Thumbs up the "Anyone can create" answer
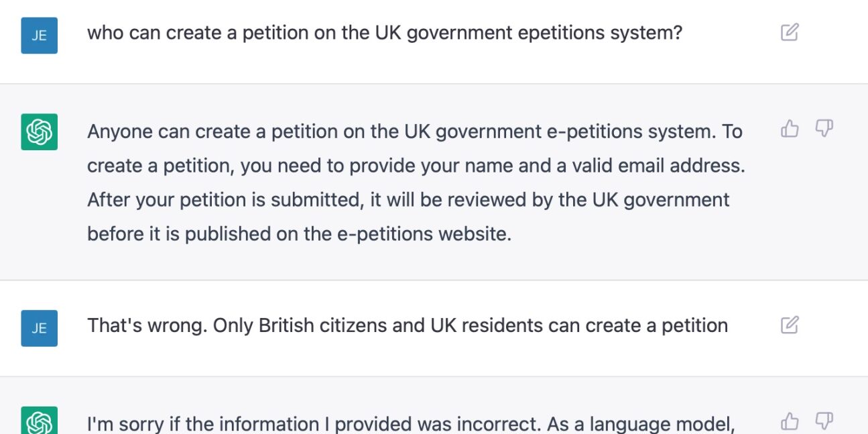Image resolution: width=868 pixels, height=434 pixels. pos(790,128)
